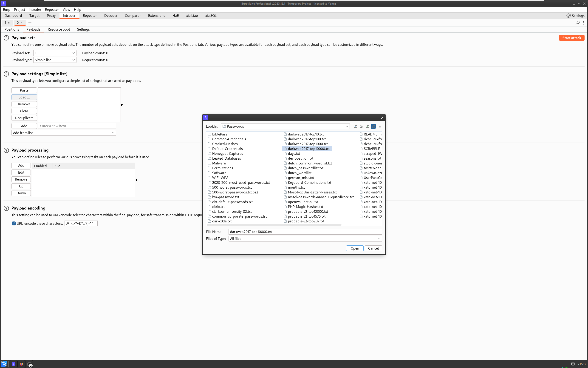Close the file chooser dialog
Viewport: 588px width, 368px height.
click(382, 118)
